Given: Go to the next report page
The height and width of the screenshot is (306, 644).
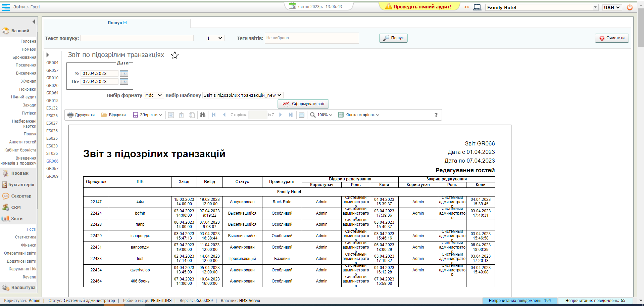Looking at the screenshot, I should (x=281, y=115).
